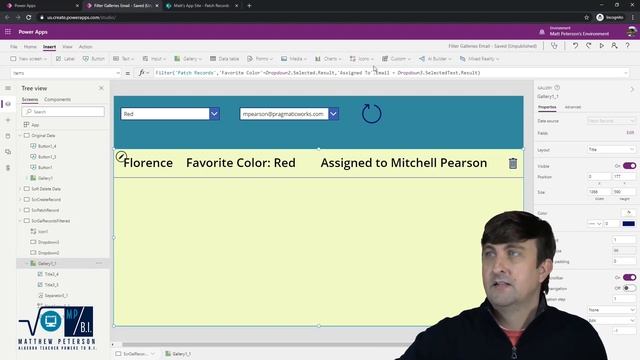Open the Action ribbon tab
640x360 pixels.
(x=85, y=47)
